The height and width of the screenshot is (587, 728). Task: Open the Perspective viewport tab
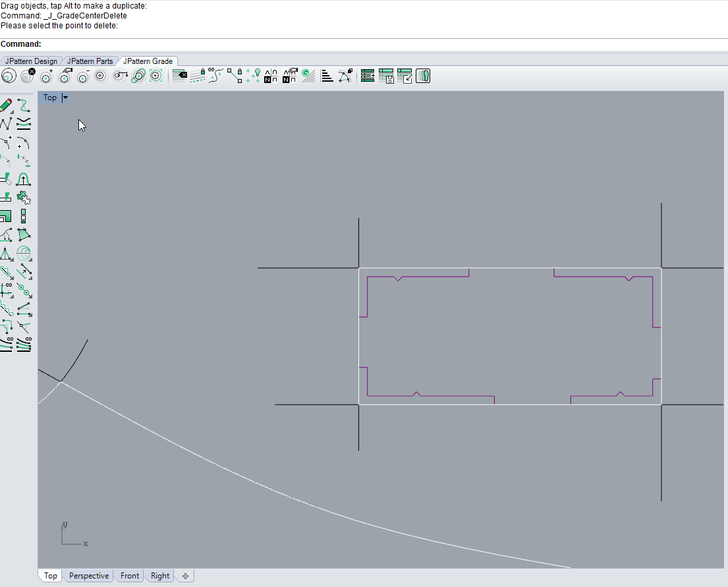[x=89, y=576]
